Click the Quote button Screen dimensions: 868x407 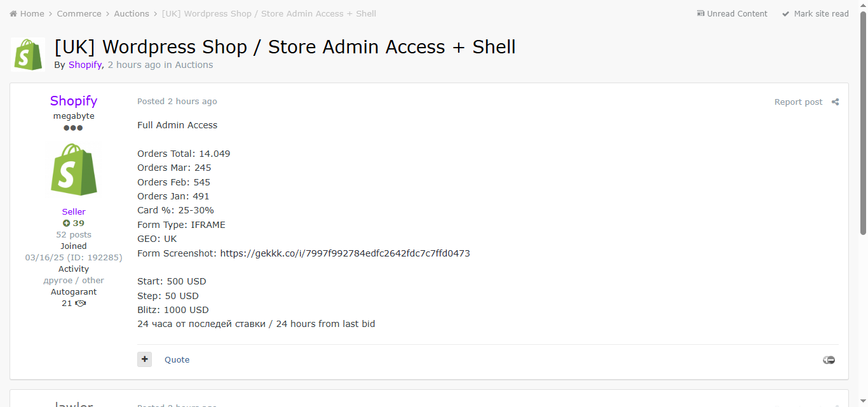tap(177, 359)
